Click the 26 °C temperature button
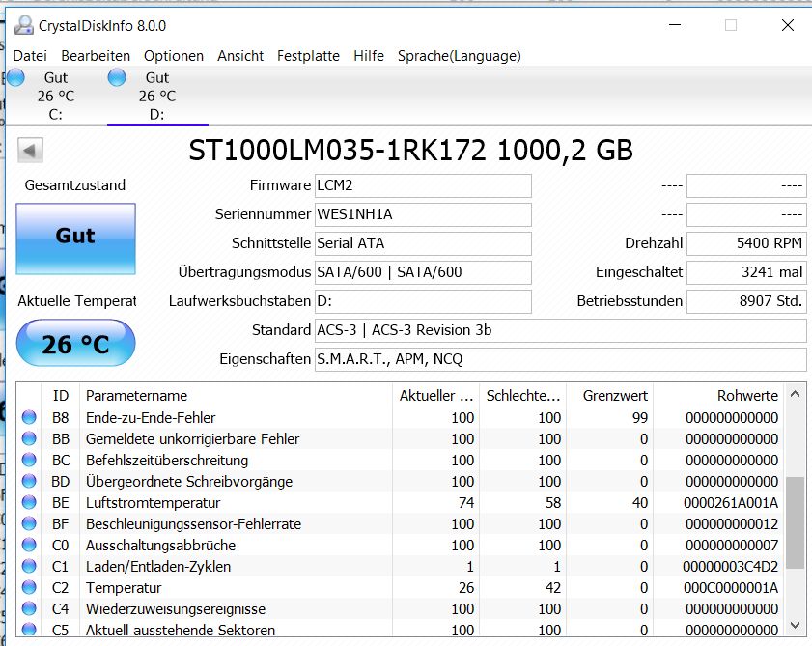Viewport: 812px width, 646px height. (x=75, y=343)
